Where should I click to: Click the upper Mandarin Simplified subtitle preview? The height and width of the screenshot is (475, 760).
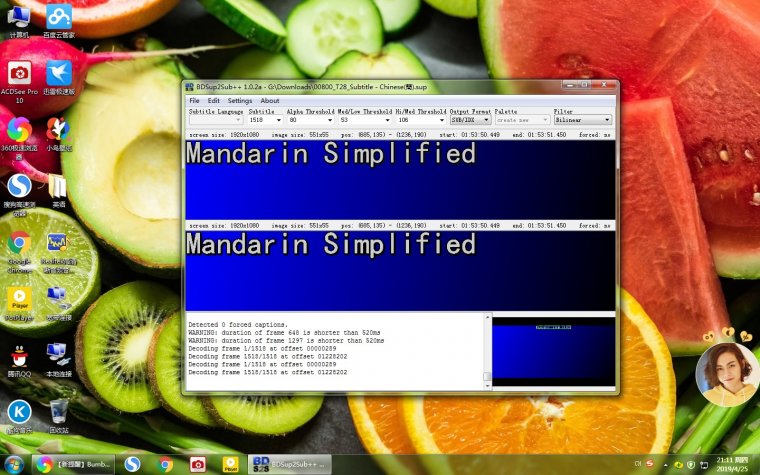[400, 180]
